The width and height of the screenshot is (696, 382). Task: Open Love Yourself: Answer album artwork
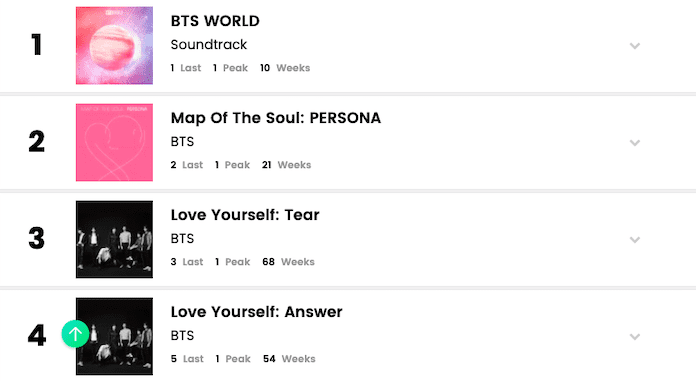tap(115, 336)
